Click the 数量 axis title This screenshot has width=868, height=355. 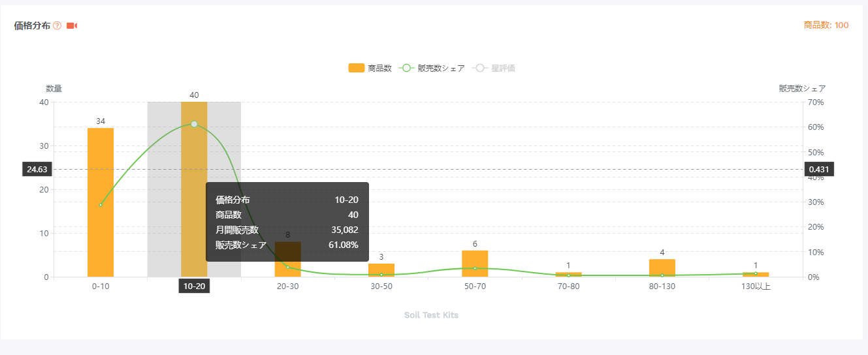click(54, 89)
